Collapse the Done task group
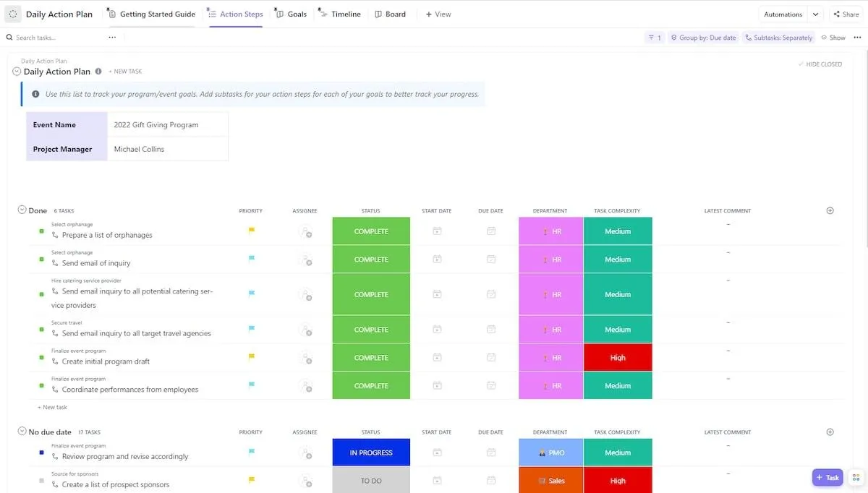This screenshot has width=868, height=493. pos(22,210)
